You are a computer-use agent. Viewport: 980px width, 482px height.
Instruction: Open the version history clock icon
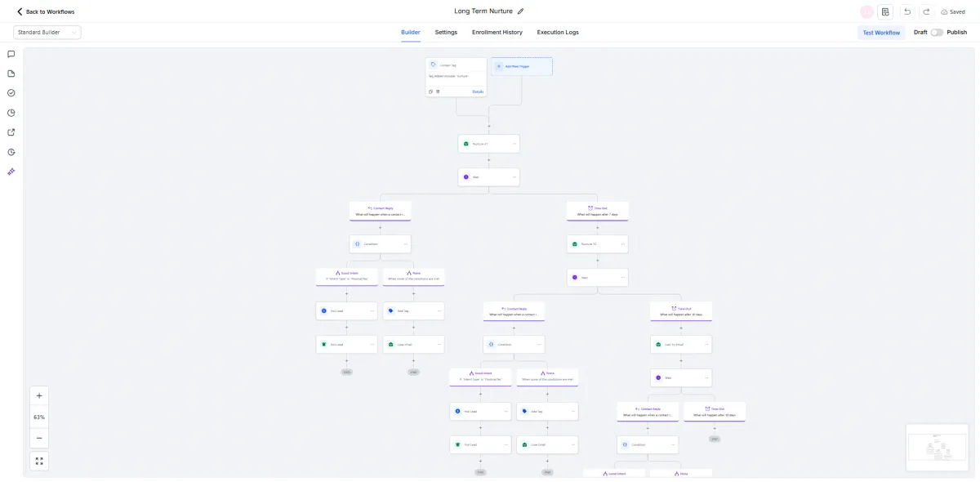[x=11, y=152]
